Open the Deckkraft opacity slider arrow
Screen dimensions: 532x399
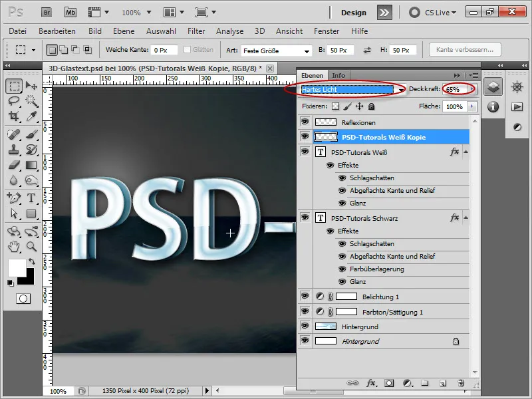click(472, 89)
